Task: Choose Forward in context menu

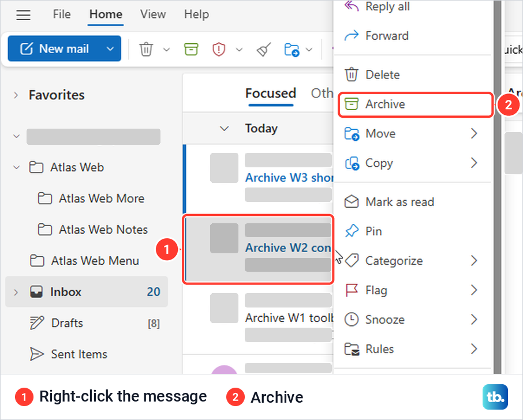Action: (413, 36)
